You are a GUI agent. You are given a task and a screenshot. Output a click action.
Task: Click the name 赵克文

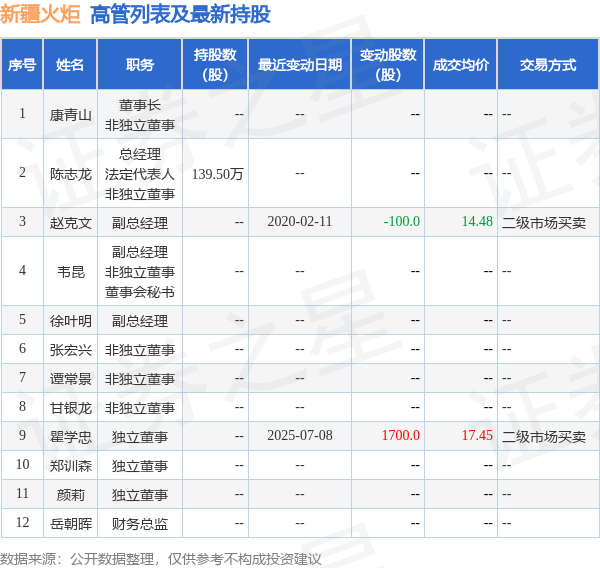pyautogui.click(x=70, y=222)
